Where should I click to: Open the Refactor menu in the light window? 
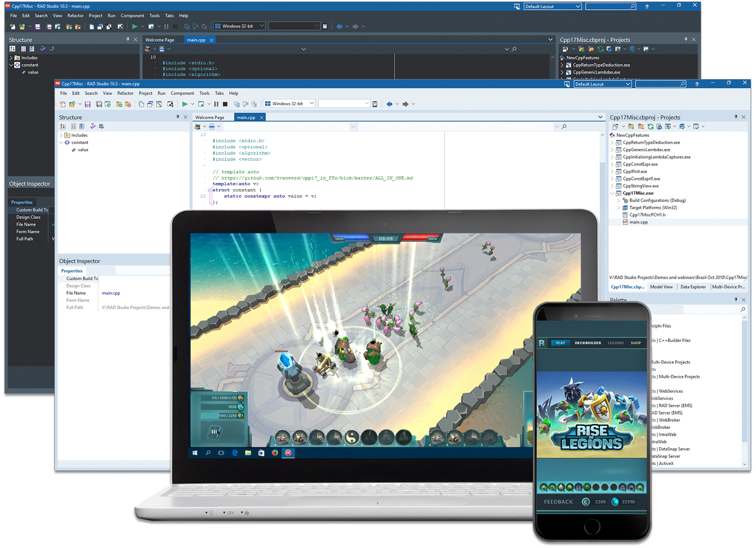pyautogui.click(x=125, y=93)
